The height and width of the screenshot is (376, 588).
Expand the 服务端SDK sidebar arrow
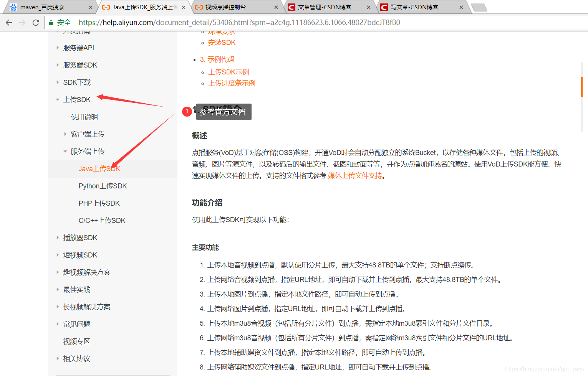tap(58, 65)
